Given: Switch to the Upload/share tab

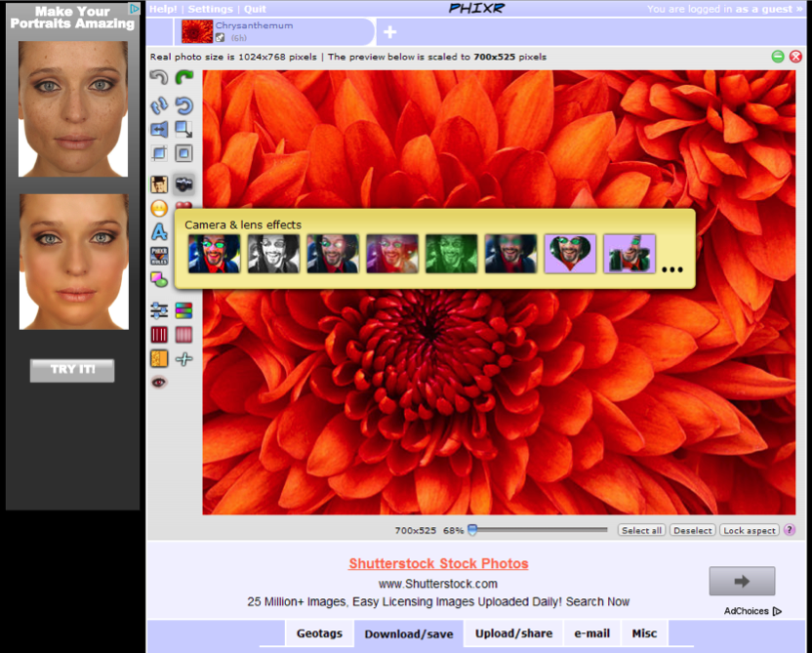Looking at the screenshot, I should click(513, 633).
